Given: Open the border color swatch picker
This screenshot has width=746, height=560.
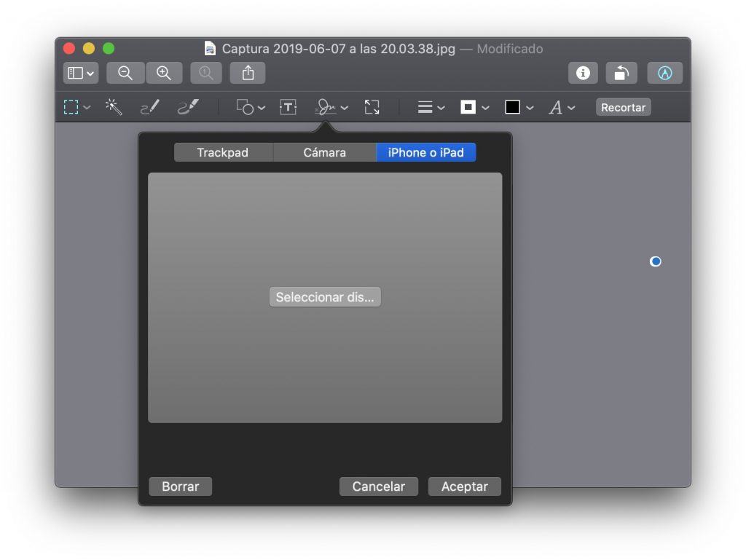Looking at the screenshot, I should tap(470, 107).
